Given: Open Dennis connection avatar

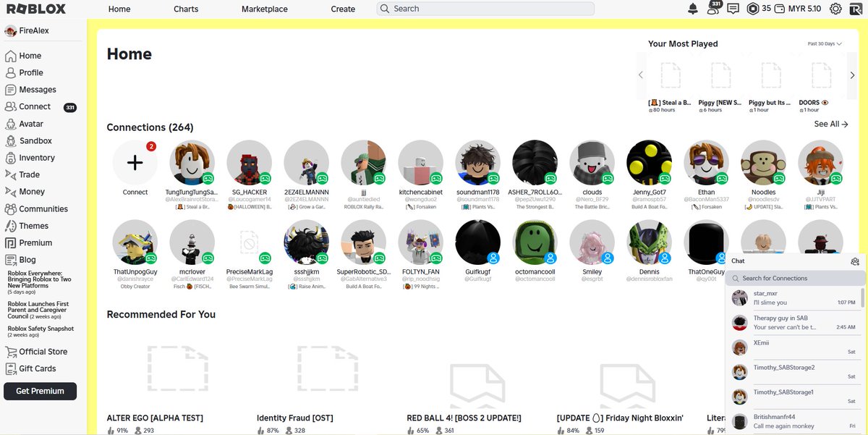Looking at the screenshot, I should point(650,242).
